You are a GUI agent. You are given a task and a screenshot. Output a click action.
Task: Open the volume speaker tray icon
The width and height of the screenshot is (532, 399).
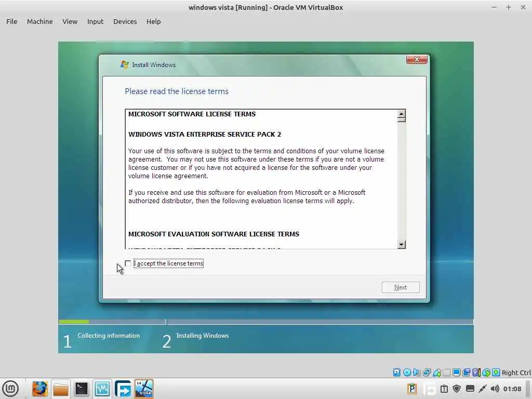(x=495, y=389)
